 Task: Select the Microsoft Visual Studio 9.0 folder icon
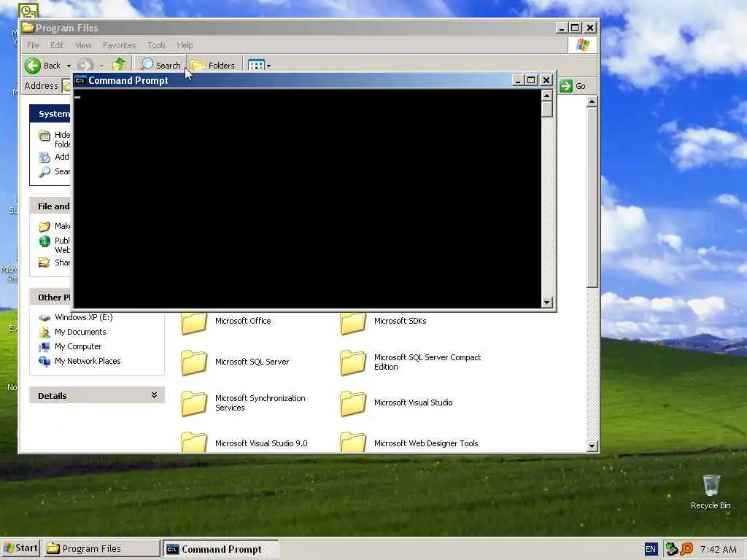click(194, 442)
